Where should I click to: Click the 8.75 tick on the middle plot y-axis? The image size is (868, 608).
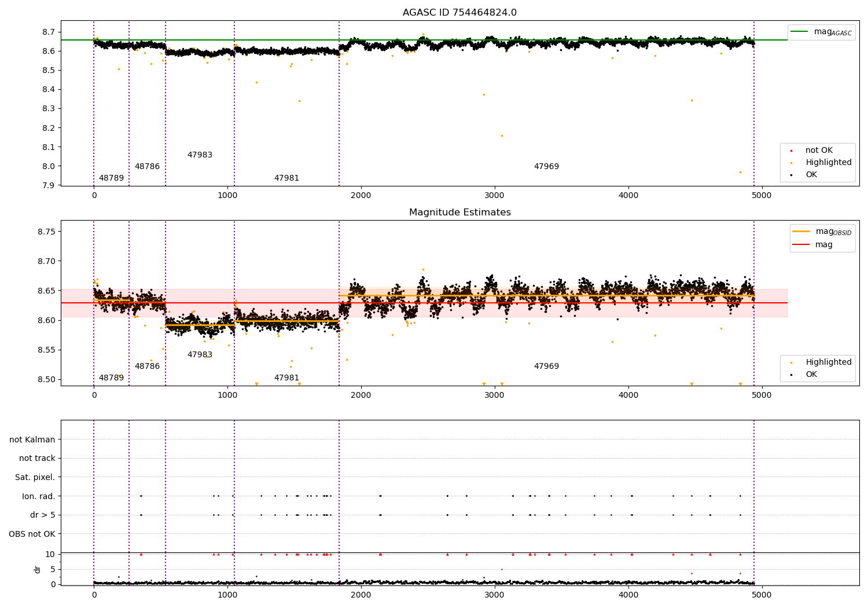pos(46,232)
